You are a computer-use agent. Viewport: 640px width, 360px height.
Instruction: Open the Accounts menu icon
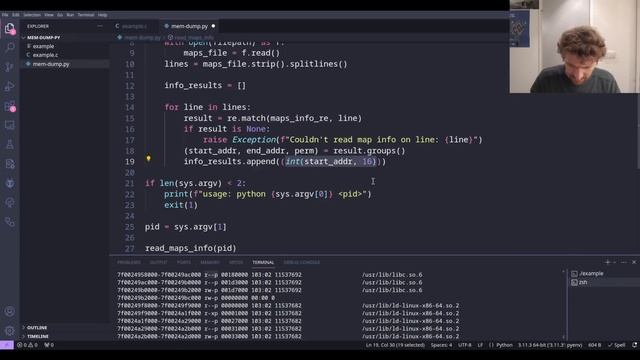pos(10,311)
